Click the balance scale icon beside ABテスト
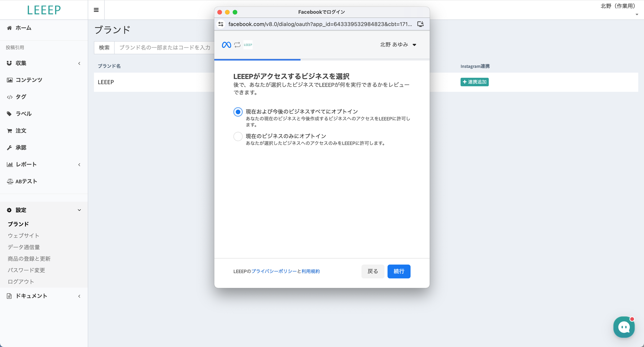This screenshot has height=347, width=644. (x=10, y=181)
